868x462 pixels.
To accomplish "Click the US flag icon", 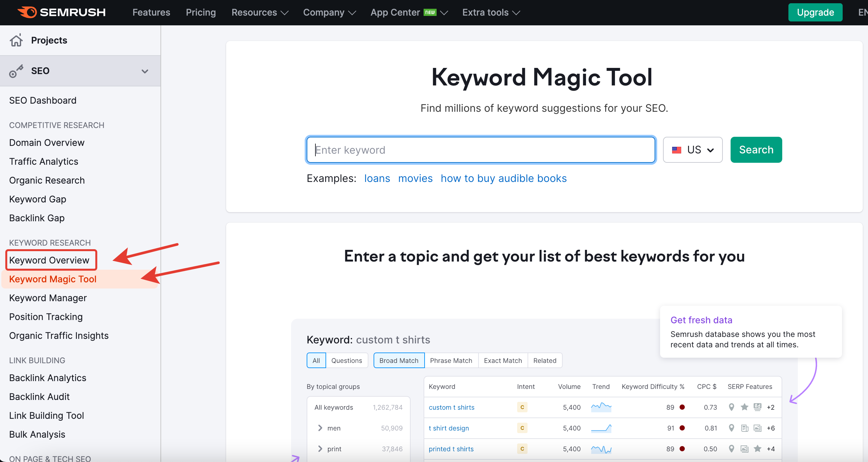I will pos(676,150).
